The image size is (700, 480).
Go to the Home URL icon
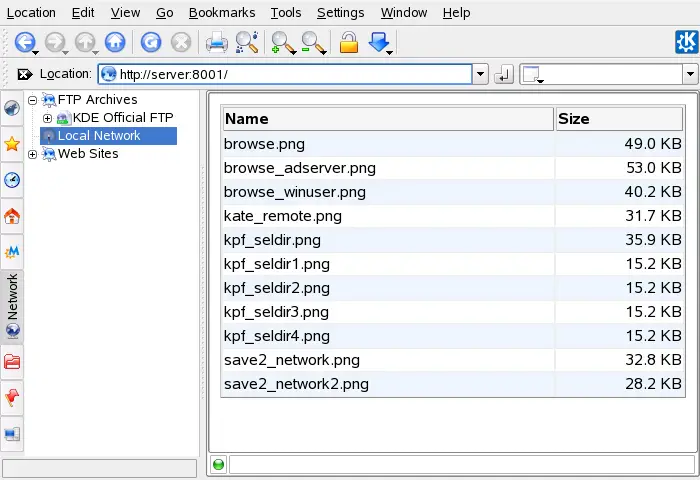pos(115,42)
